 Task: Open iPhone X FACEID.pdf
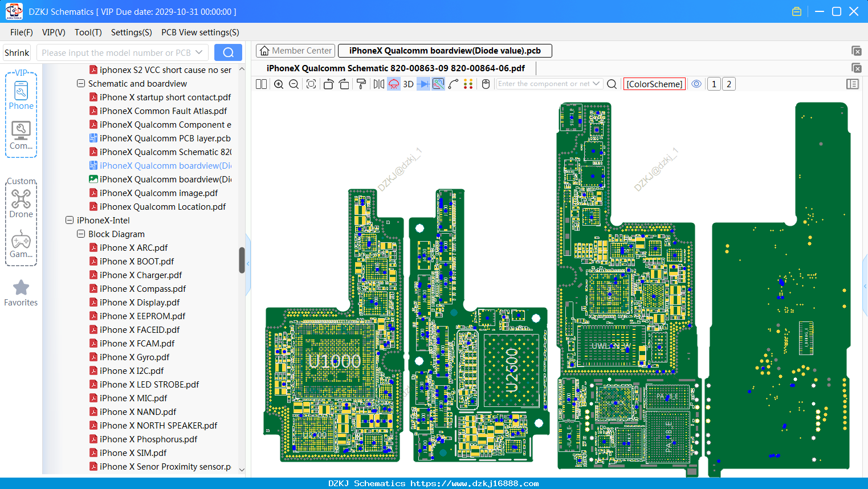(x=140, y=330)
